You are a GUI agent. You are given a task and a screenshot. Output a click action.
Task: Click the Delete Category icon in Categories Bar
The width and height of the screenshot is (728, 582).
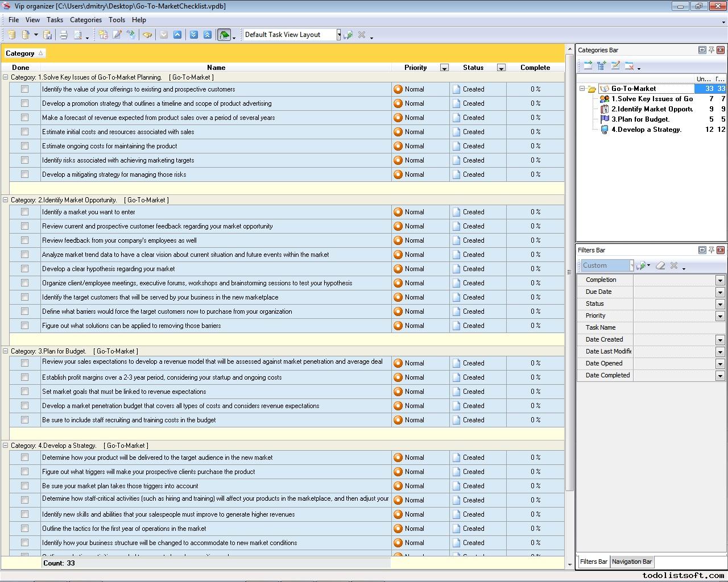click(629, 66)
